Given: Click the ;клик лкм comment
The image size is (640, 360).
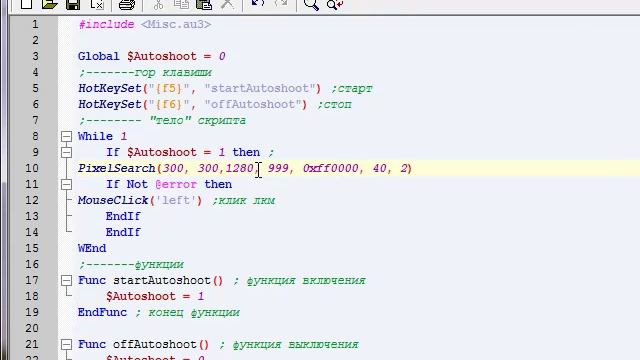Looking at the screenshot, I should (244, 200).
